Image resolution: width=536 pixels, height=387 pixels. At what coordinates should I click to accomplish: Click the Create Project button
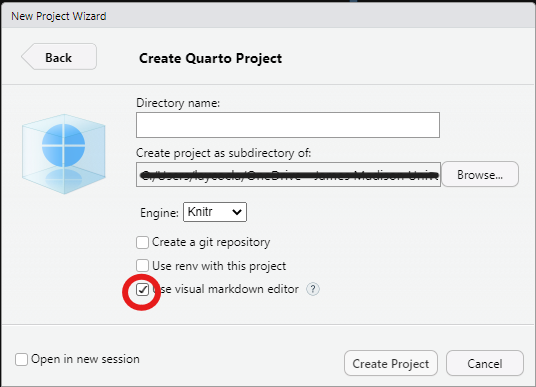point(391,363)
